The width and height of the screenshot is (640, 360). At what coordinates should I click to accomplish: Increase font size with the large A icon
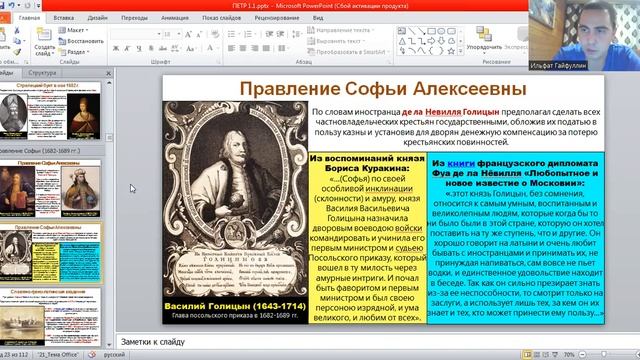(188, 35)
